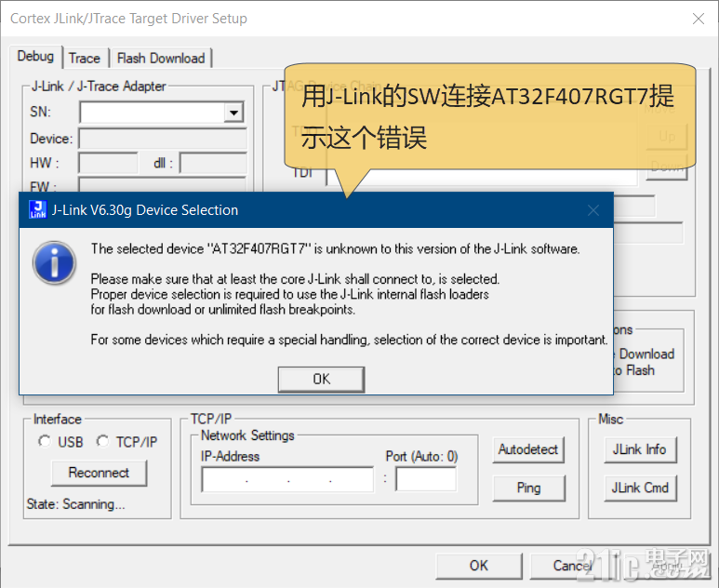Click the blue information icon
Image resolution: width=719 pixels, height=588 pixels.
pyautogui.click(x=55, y=262)
